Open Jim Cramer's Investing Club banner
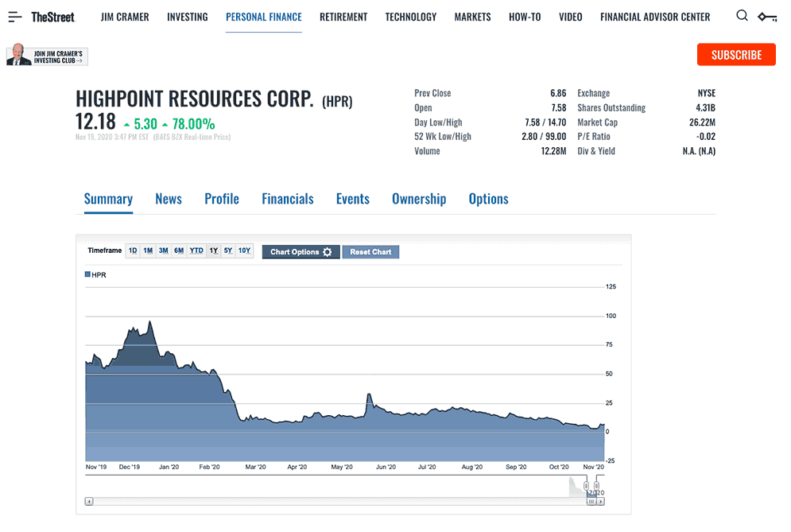 point(48,56)
